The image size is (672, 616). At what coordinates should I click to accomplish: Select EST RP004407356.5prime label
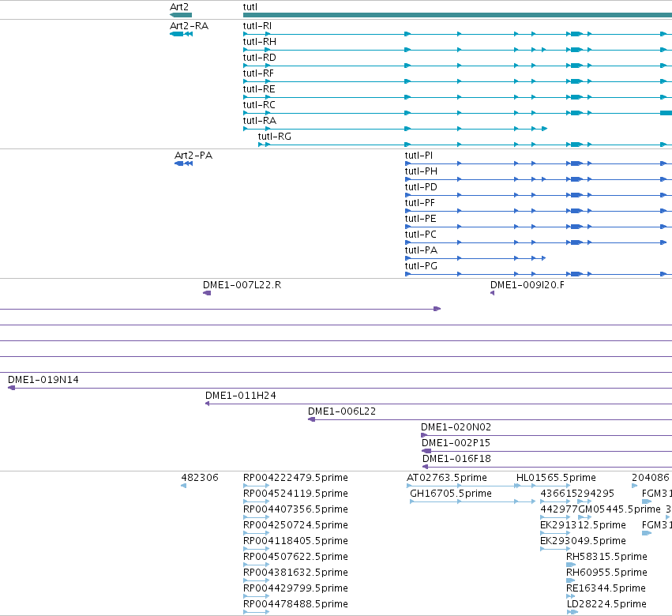click(295, 509)
